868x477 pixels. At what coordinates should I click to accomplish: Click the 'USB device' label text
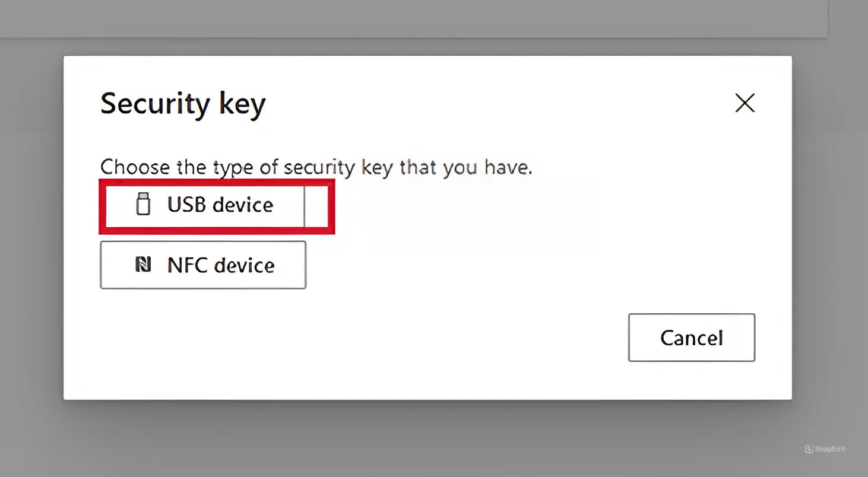(x=220, y=205)
